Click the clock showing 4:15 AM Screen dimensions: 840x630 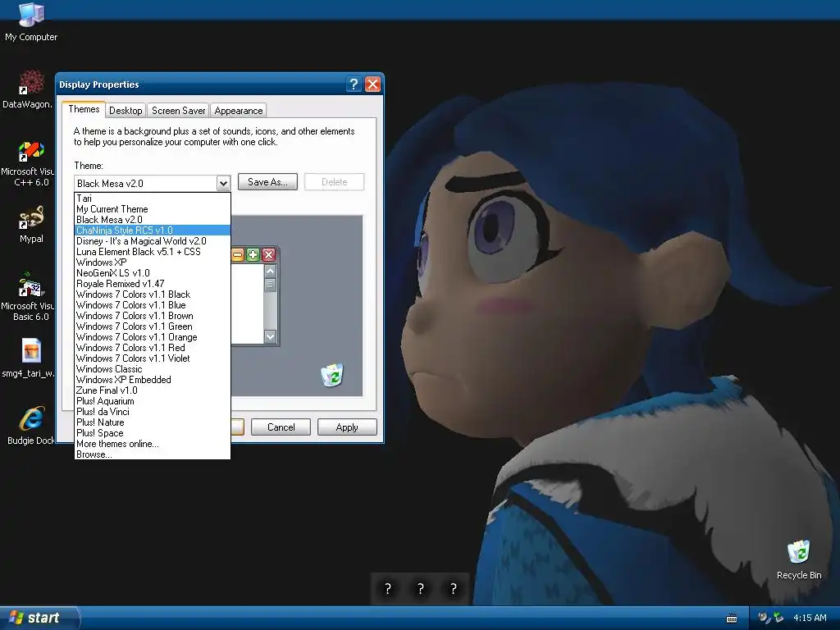810,618
